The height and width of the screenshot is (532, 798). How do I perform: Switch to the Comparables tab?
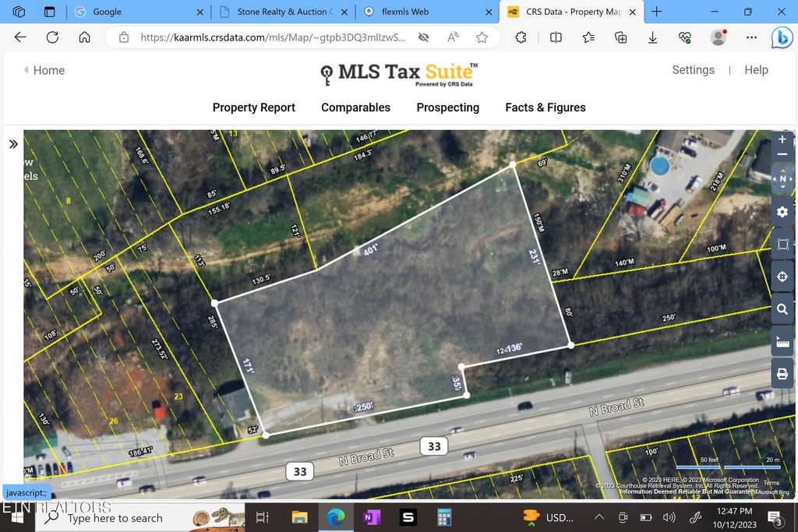click(x=355, y=107)
